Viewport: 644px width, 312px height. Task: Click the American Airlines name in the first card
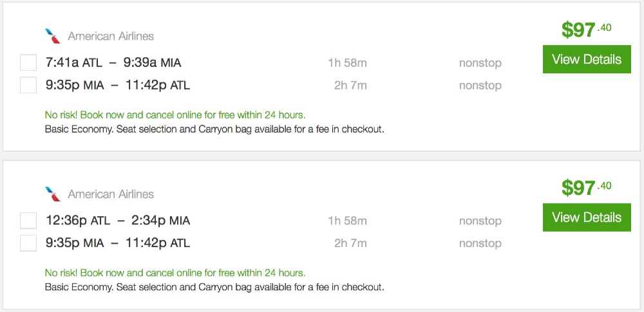tap(111, 36)
